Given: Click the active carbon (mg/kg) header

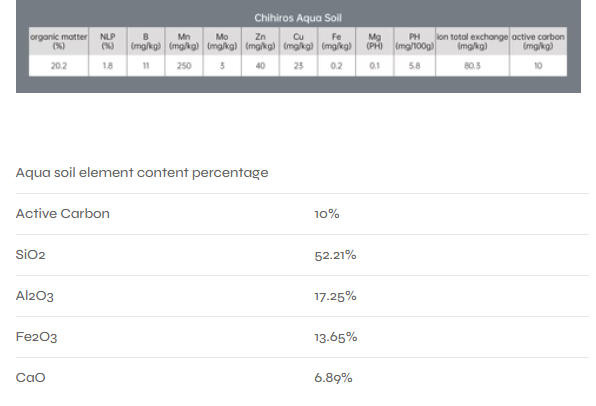Looking at the screenshot, I should click(538, 41).
